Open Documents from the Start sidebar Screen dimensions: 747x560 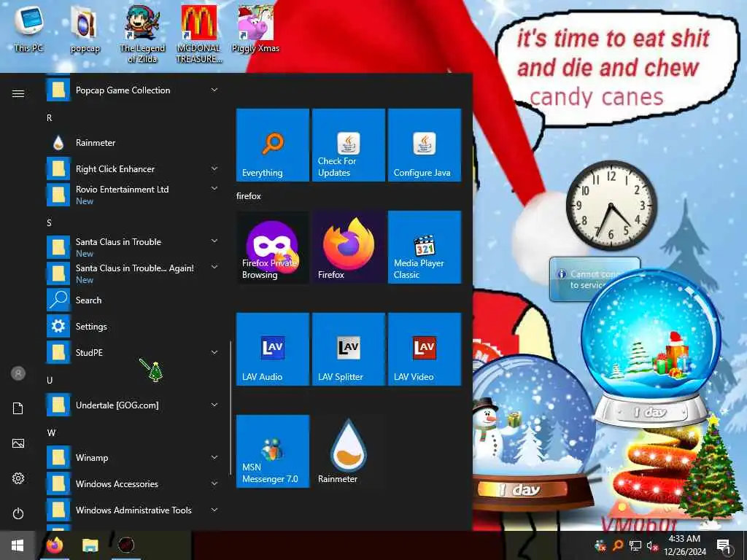[18, 408]
